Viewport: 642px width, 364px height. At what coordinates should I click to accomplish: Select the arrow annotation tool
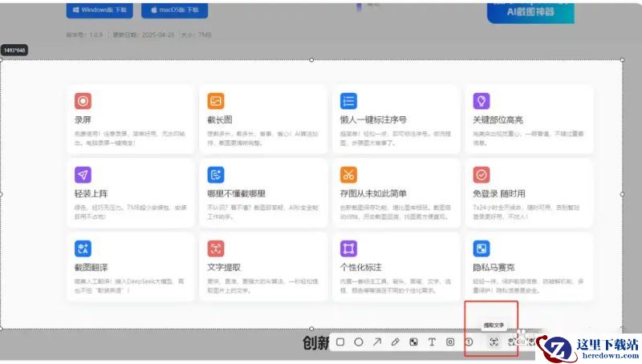(377, 342)
